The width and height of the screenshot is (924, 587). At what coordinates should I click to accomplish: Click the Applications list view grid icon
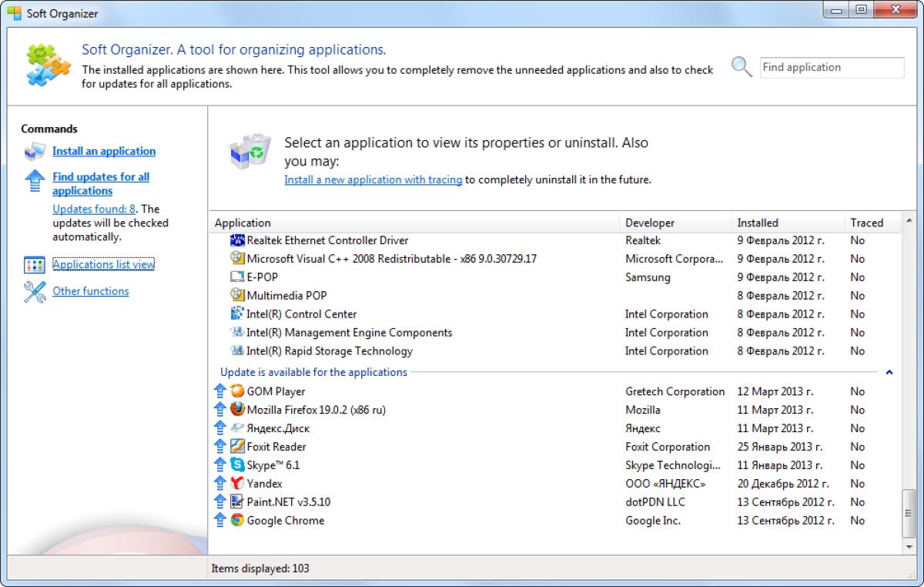pos(34,264)
